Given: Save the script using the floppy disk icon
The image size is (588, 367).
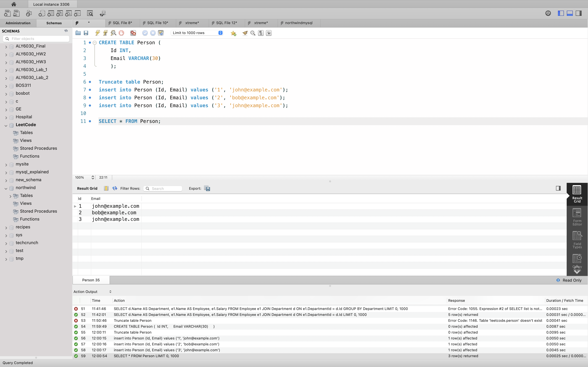Looking at the screenshot, I should 86,33.
